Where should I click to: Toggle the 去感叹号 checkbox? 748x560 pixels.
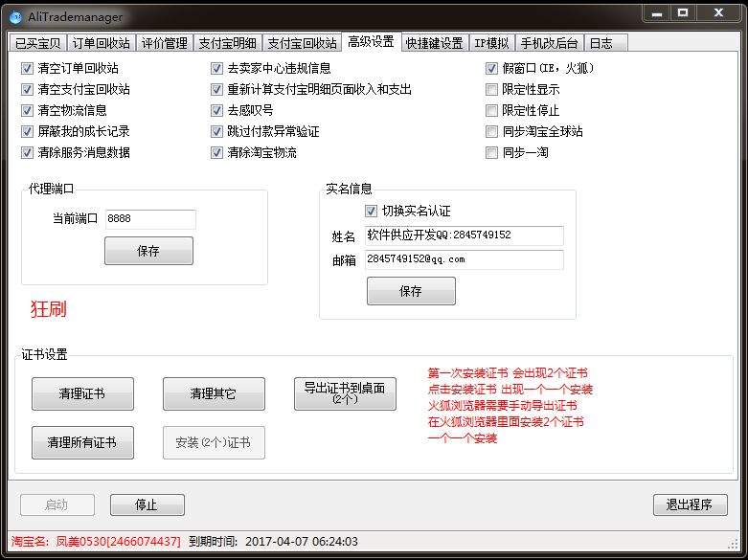(216, 110)
